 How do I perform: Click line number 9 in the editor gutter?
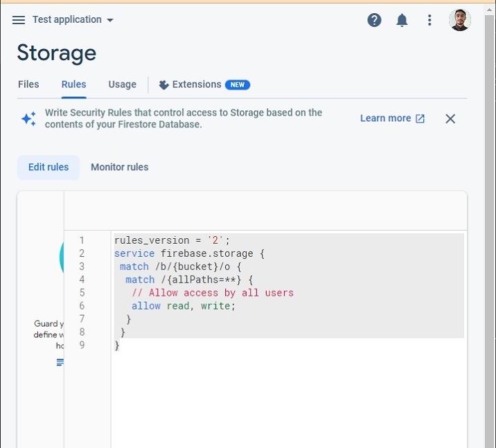click(82, 345)
